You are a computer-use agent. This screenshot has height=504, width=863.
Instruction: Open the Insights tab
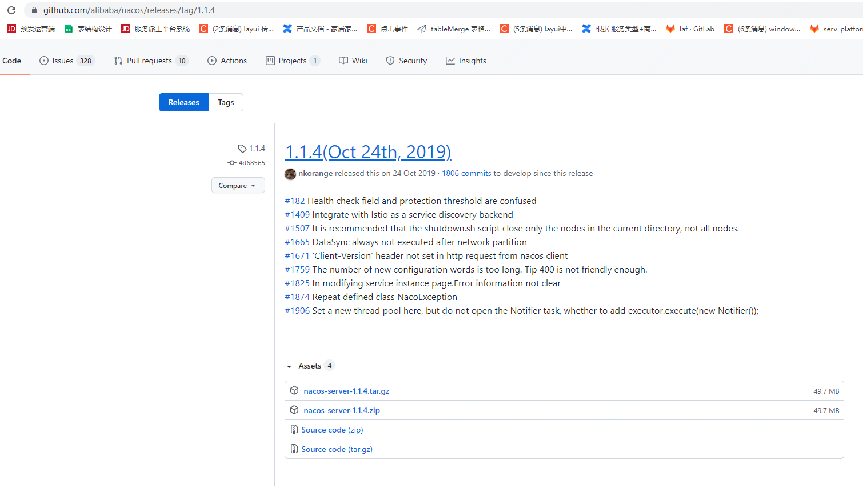(466, 61)
